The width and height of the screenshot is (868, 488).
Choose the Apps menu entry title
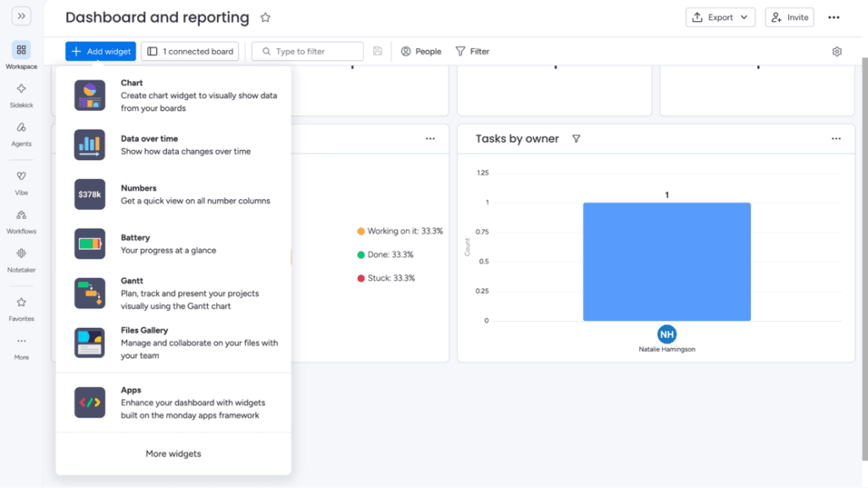pos(131,390)
